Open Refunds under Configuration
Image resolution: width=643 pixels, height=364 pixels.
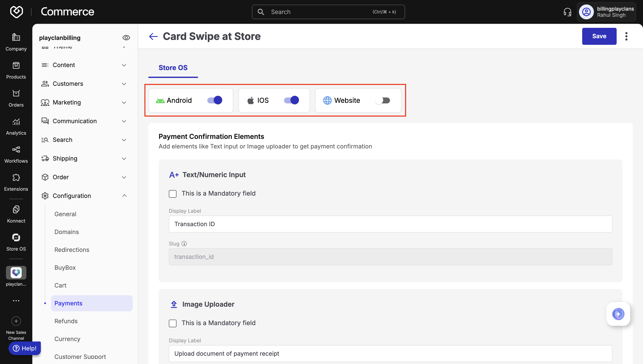click(x=66, y=321)
